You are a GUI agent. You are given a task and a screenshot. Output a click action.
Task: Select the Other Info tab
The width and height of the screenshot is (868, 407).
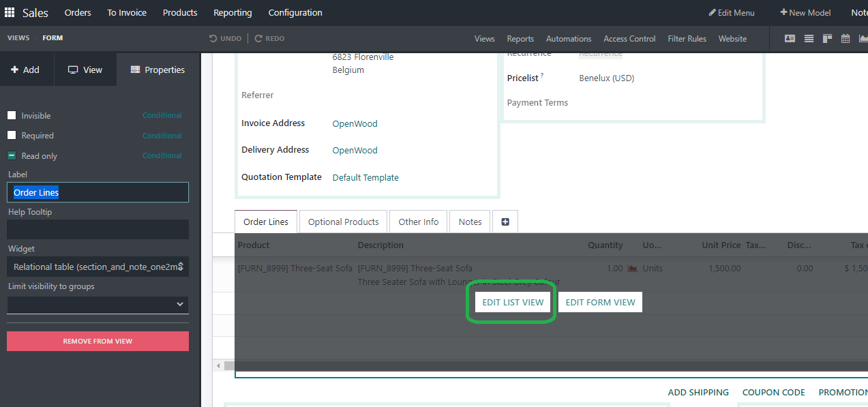pyautogui.click(x=419, y=222)
